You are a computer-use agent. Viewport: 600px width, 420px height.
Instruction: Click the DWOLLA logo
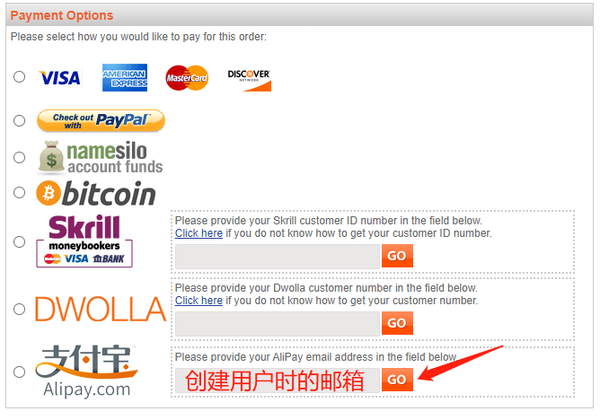[x=101, y=309]
